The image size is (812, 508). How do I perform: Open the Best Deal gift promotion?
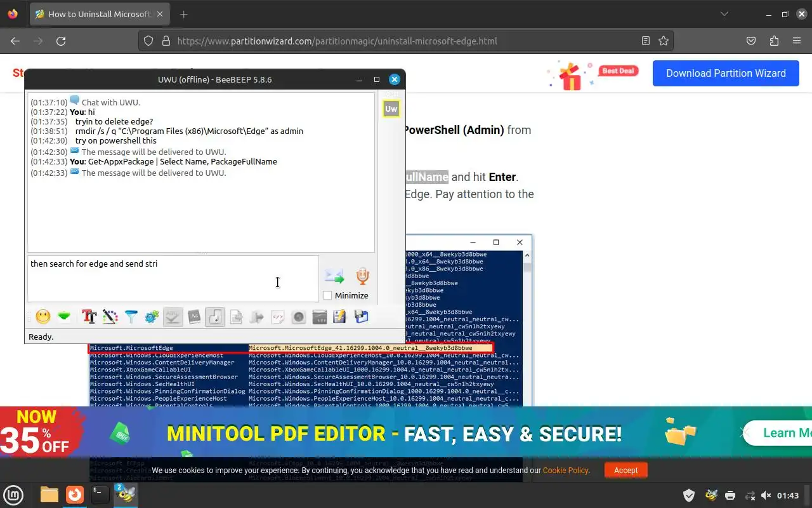[x=593, y=75]
